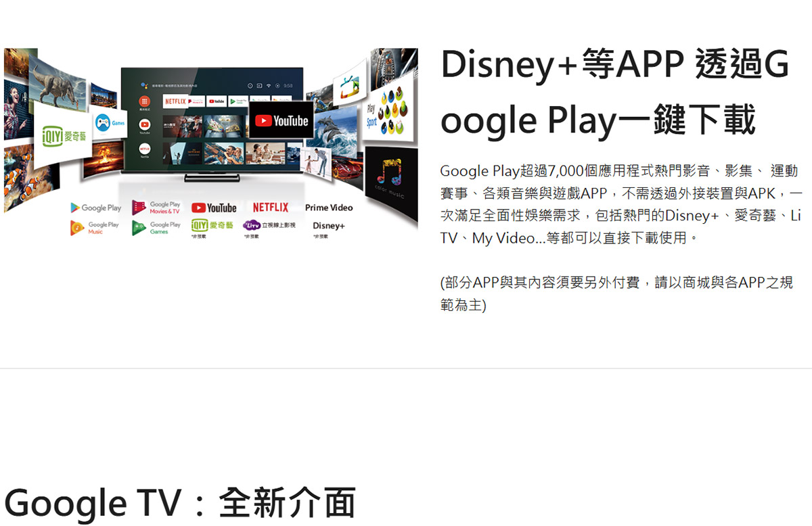Click the heading 'Disney+等APP 透過Google Play一鍵下載'

click(614, 92)
